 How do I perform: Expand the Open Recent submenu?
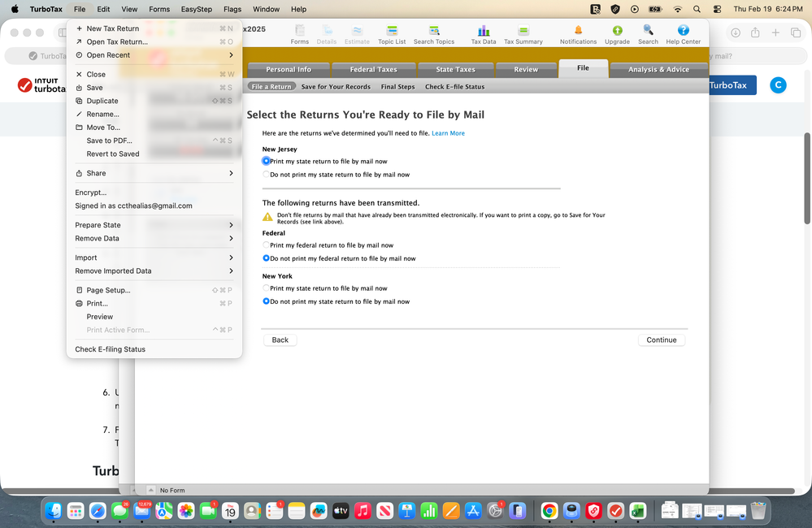154,55
